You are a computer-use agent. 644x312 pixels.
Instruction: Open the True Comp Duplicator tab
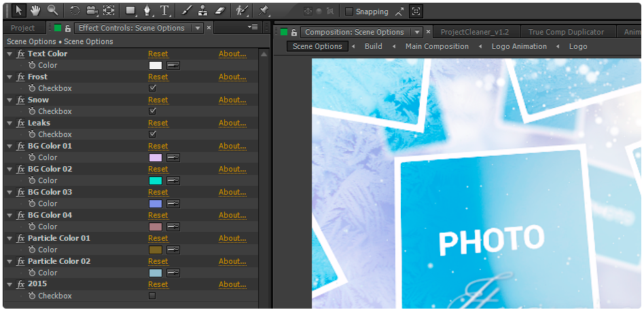tap(566, 32)
